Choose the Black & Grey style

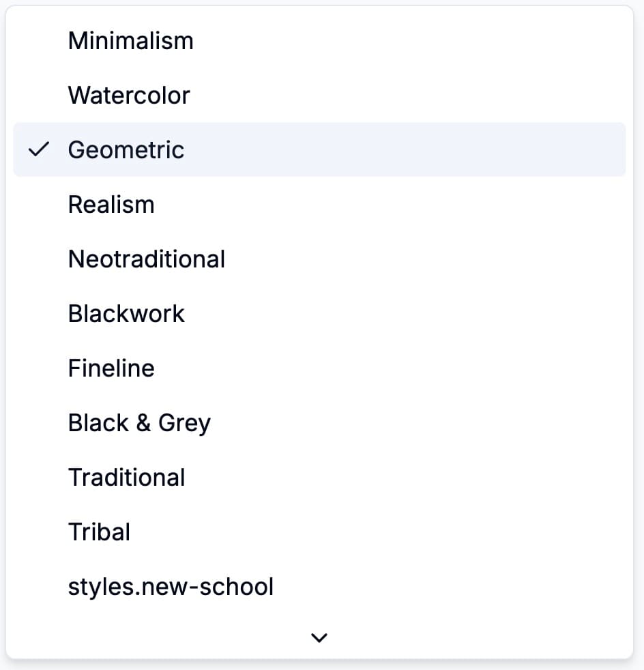coord(139,423)
